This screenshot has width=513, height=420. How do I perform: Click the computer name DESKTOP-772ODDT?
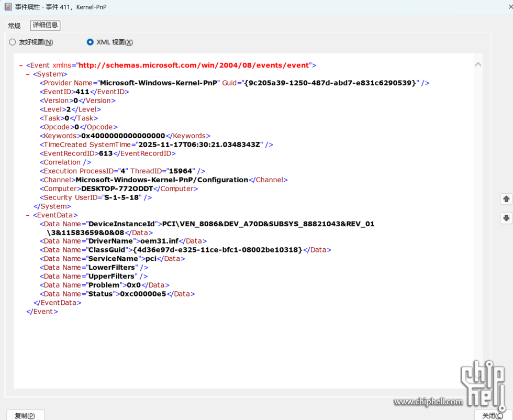[117, 189]
